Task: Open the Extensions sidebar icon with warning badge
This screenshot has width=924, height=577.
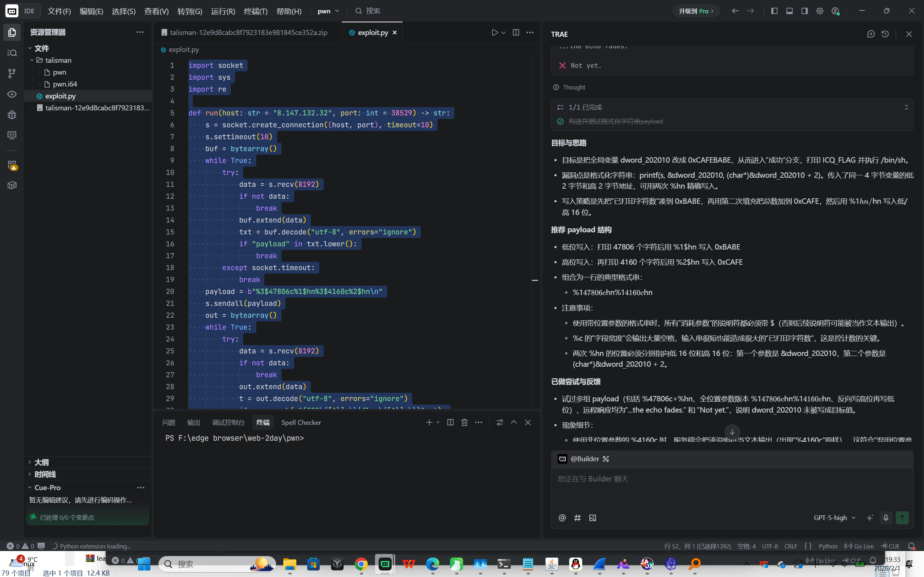Action: click(12, 165)
